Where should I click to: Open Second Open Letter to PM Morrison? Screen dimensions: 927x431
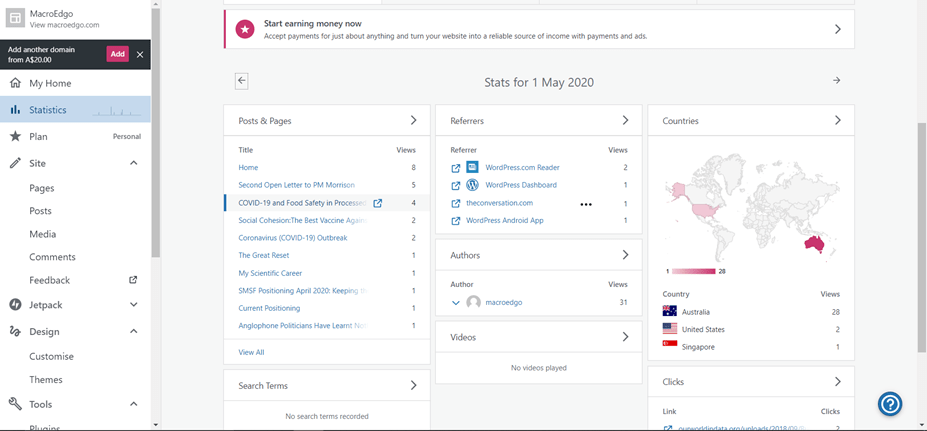[296, 185]
